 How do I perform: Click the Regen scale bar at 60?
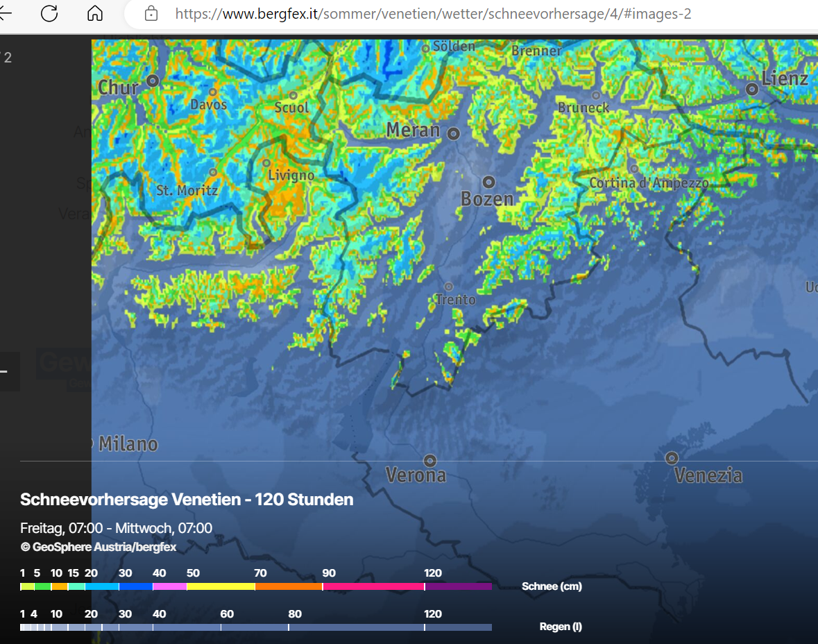pyautogui.click(x=221, y=627)
